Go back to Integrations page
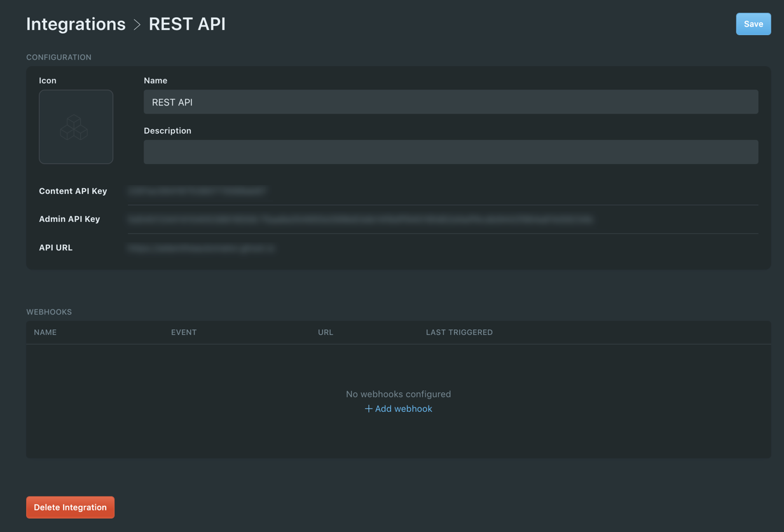 tap(76, 24)
